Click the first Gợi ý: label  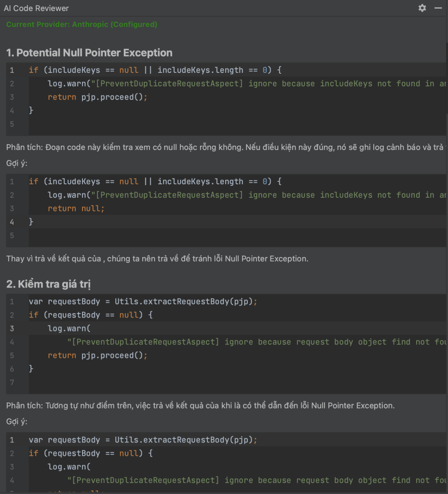click(x=17, y=164)
